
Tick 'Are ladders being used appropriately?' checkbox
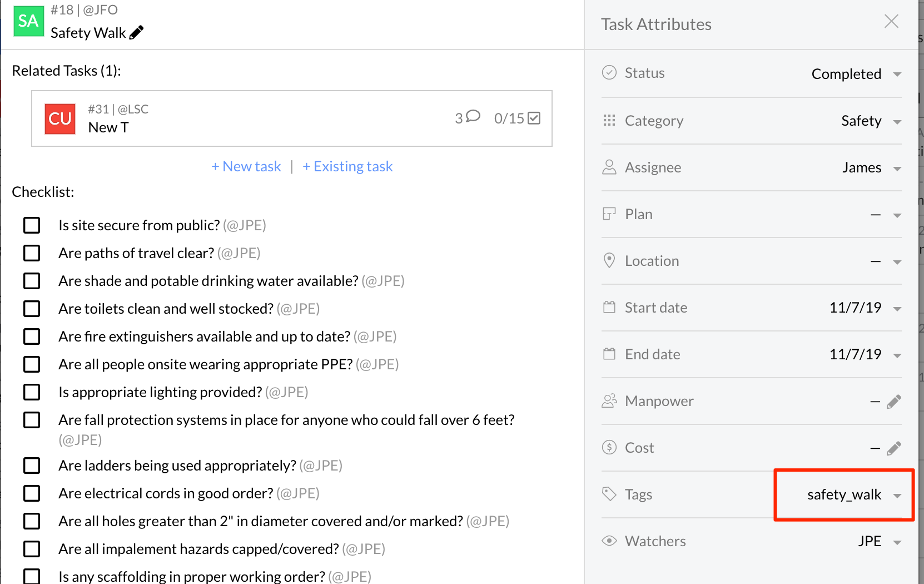point(32,466)
